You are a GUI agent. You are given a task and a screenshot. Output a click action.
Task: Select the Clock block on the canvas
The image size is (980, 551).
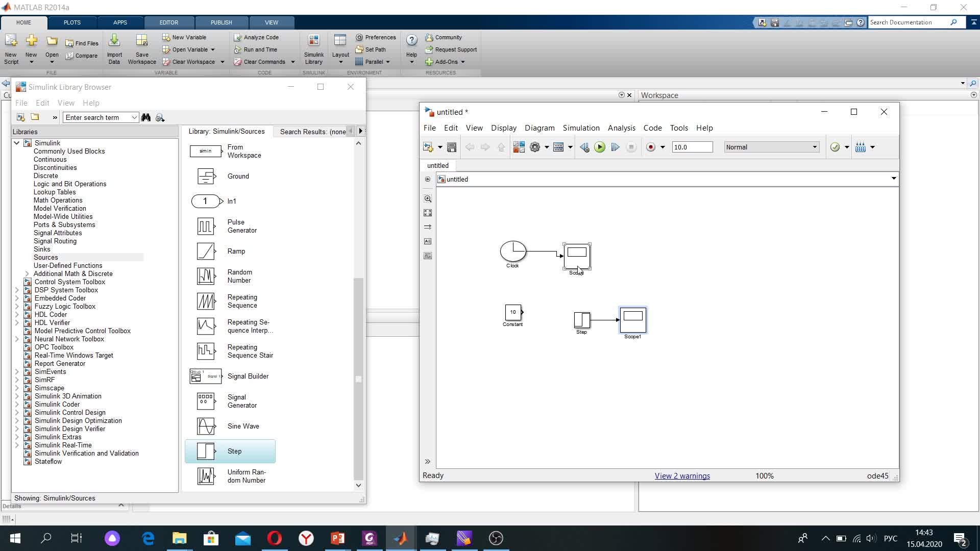513,251
